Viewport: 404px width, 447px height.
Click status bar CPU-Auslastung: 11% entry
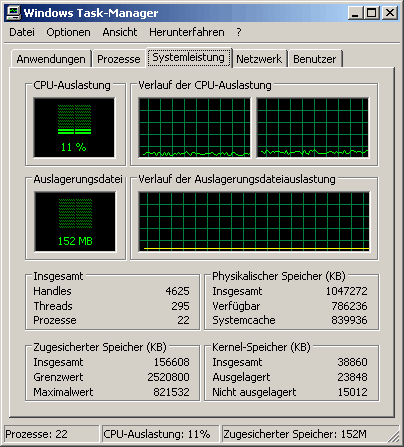coord(161,434)
